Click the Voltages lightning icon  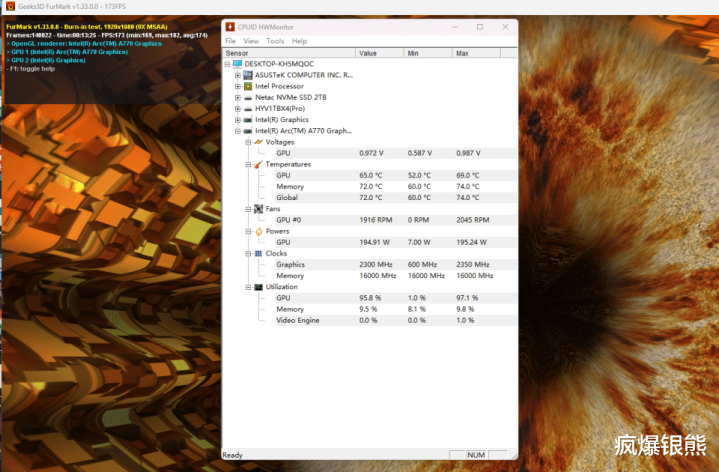click(258, 142)
